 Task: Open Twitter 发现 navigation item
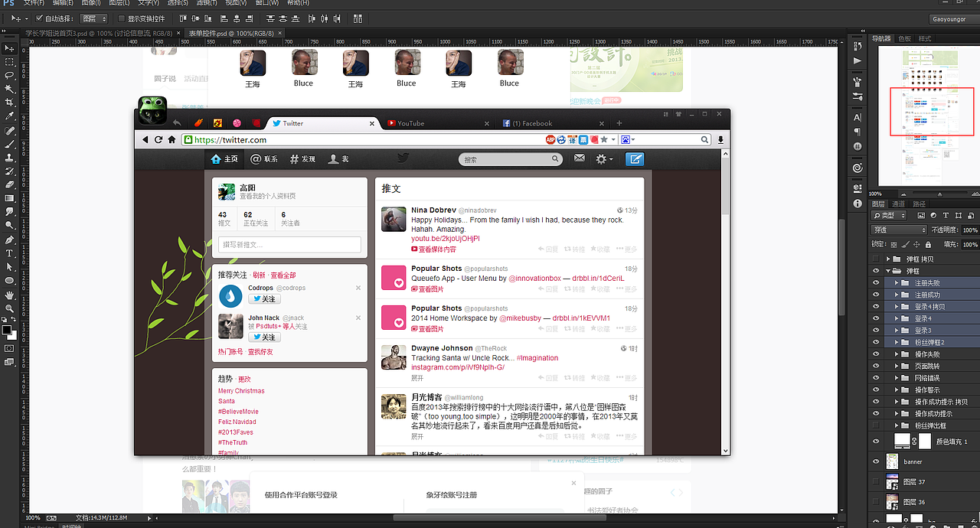[302, 159]
